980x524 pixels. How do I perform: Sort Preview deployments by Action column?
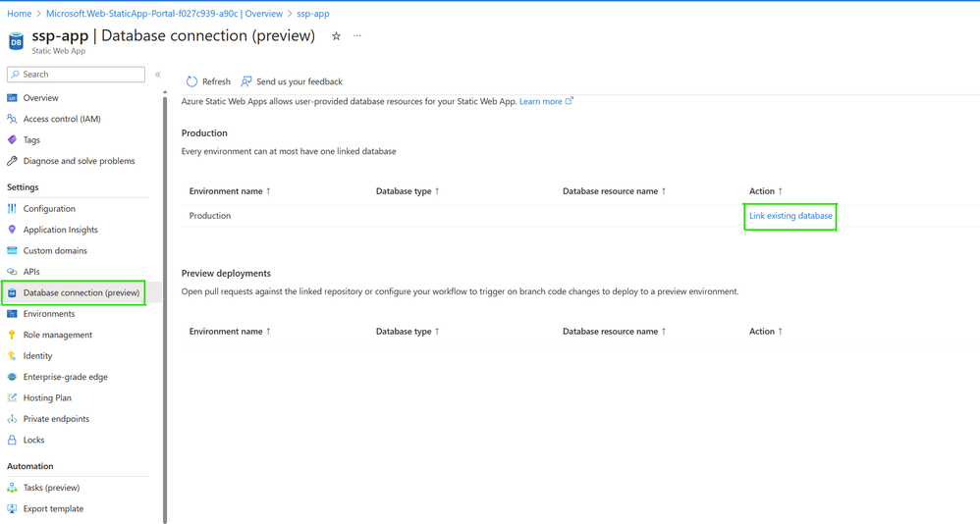(x=766, y=332)
